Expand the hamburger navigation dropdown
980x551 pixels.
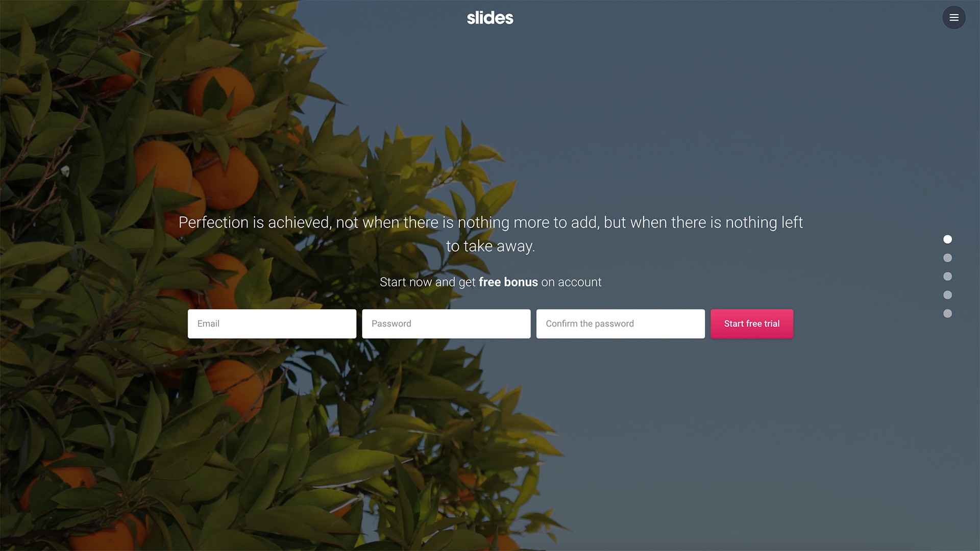(x=954, y=17)
